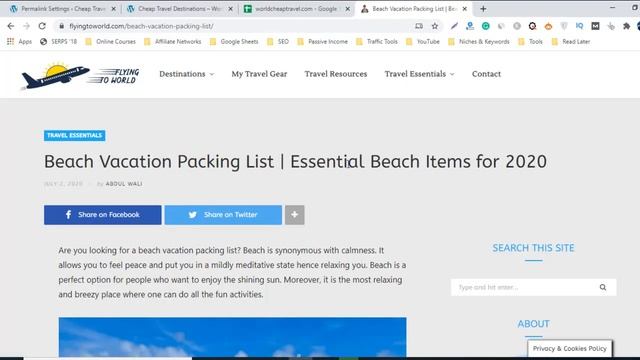
Task: Reload the page with the refresh icon
Action: 42,26
